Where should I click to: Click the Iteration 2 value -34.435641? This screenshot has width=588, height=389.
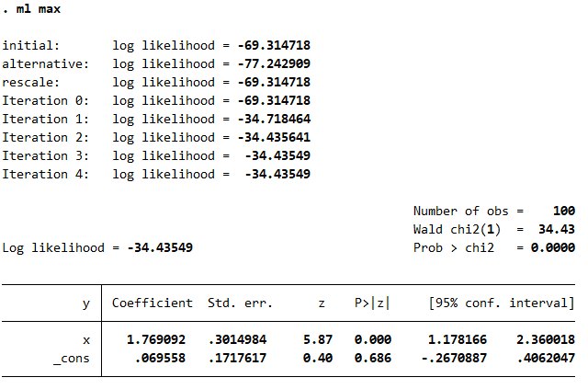tap(273, 137)
